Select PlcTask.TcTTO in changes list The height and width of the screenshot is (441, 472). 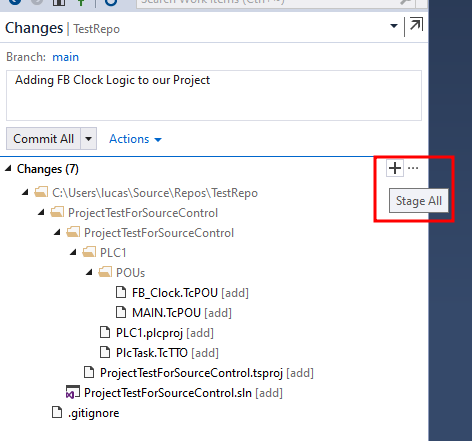coord(159,353)
